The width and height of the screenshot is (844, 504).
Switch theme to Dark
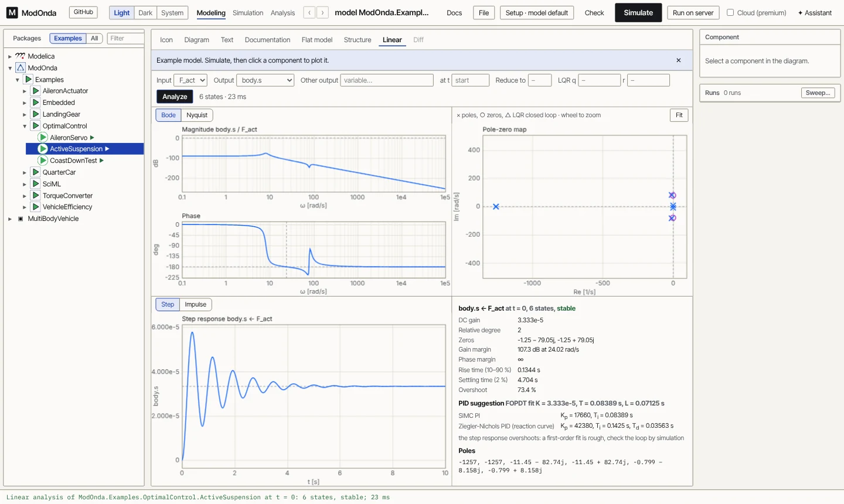pyautogui.click(x=145, y=13)
